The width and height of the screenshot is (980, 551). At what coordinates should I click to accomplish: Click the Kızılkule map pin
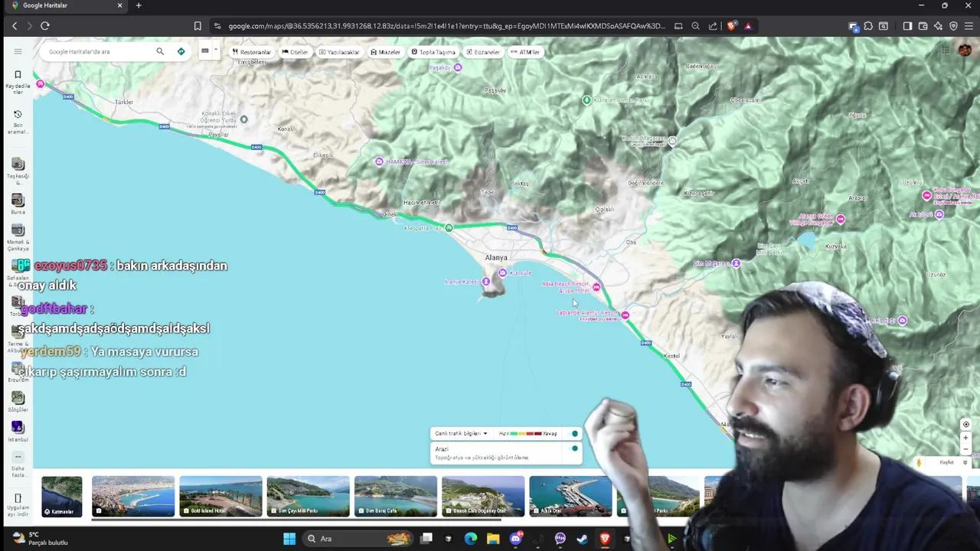pos(502,272)
